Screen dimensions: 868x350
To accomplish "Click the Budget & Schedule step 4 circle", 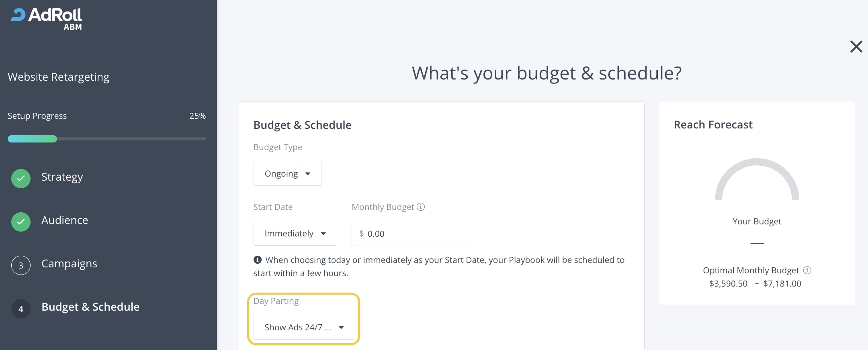I will pyautogui.click(x=21, y=309).
